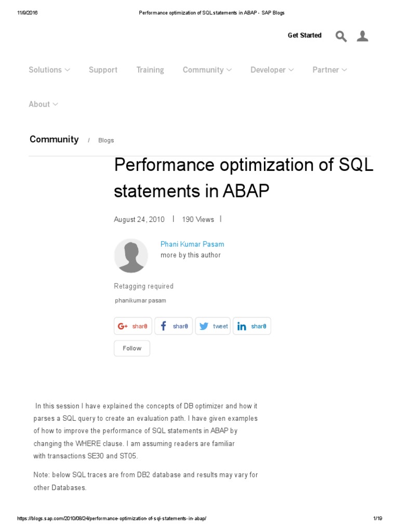Click the phanikumar pasam tag
The image size is (399, 532).
click(x=140, y=300)
